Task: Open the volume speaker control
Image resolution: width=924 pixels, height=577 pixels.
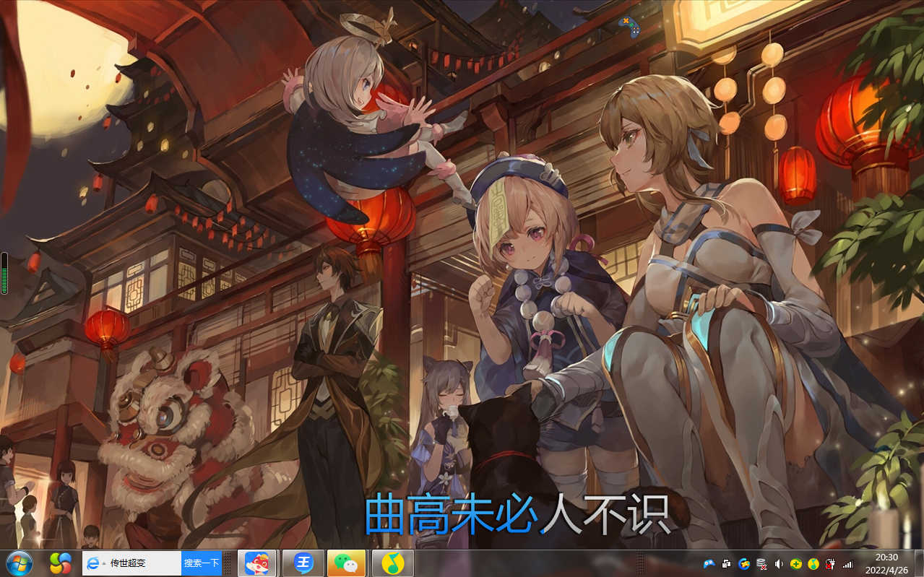Action: pyautogui.click(x=779, y=563)
